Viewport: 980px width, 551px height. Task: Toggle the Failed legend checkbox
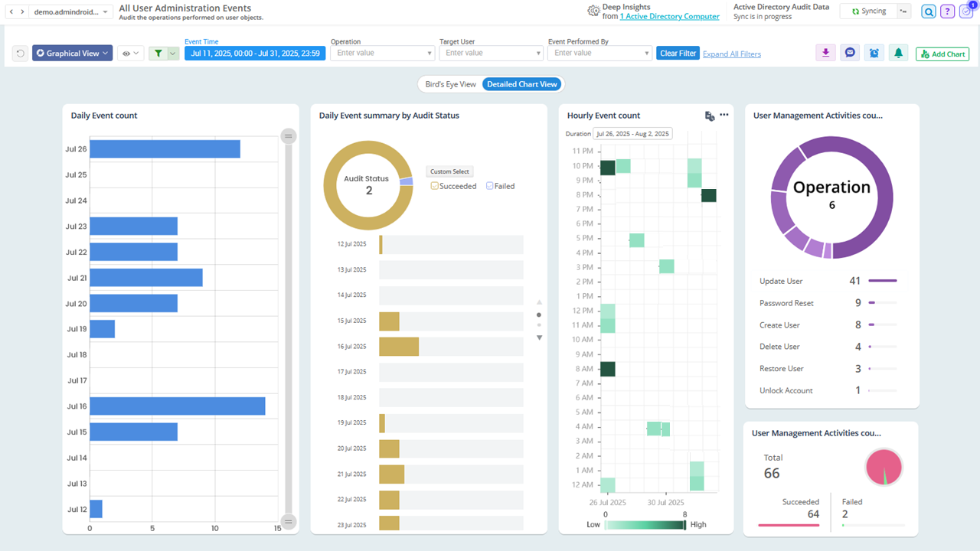click(x=488, y=185)
